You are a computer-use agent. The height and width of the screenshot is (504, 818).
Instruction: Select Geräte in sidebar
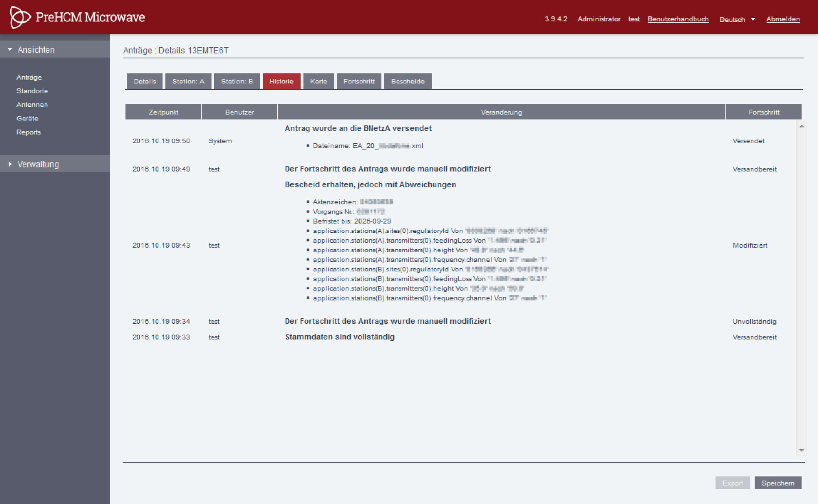[x=27, y=118]
